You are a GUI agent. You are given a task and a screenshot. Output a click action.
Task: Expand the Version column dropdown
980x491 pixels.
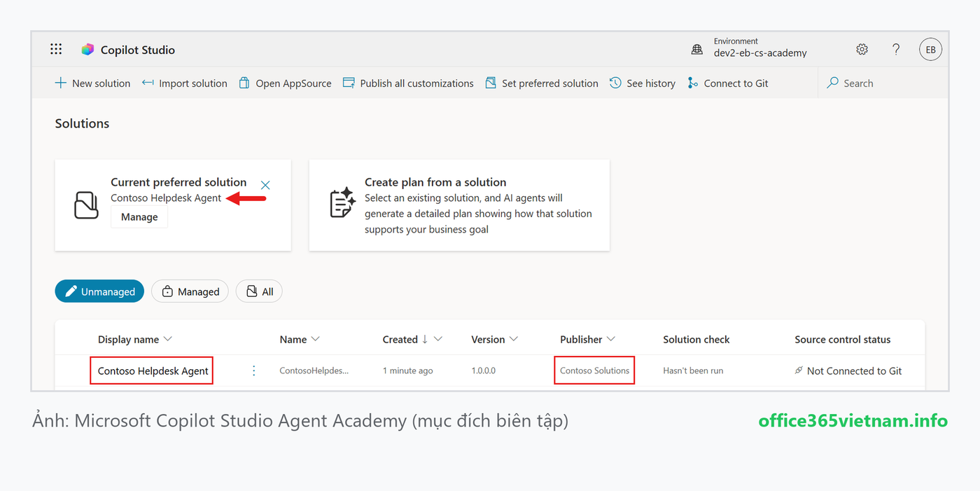click(x=513, y=339)
